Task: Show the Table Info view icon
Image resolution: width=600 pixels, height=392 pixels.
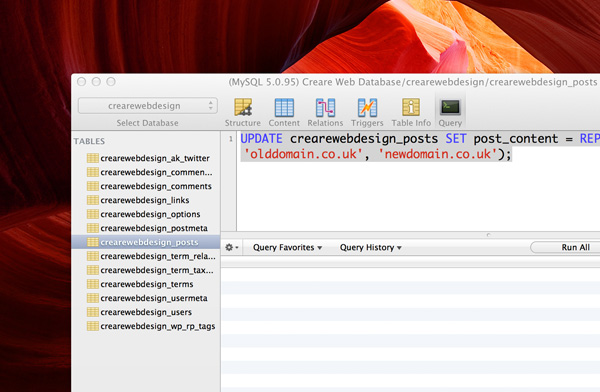Action: [411, 107]
